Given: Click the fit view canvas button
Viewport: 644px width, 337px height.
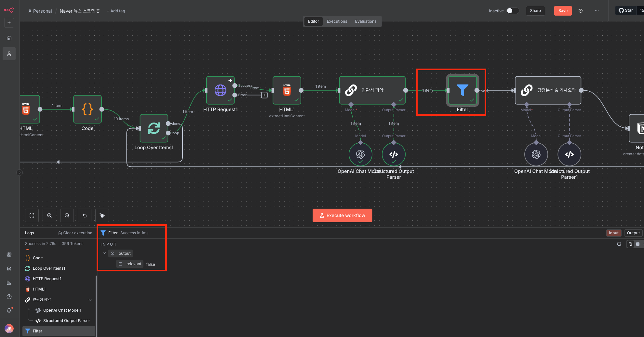Looking at the screenshot, I should click(32, 215).
